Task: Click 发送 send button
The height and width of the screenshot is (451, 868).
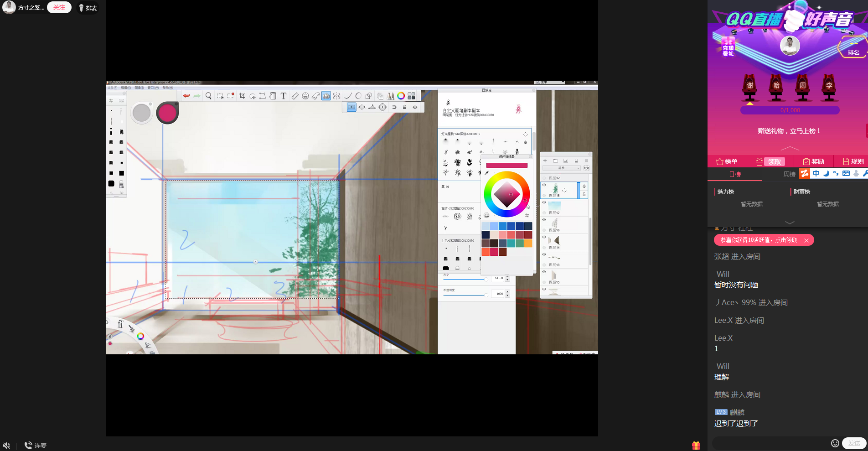Action: [854, 443]
